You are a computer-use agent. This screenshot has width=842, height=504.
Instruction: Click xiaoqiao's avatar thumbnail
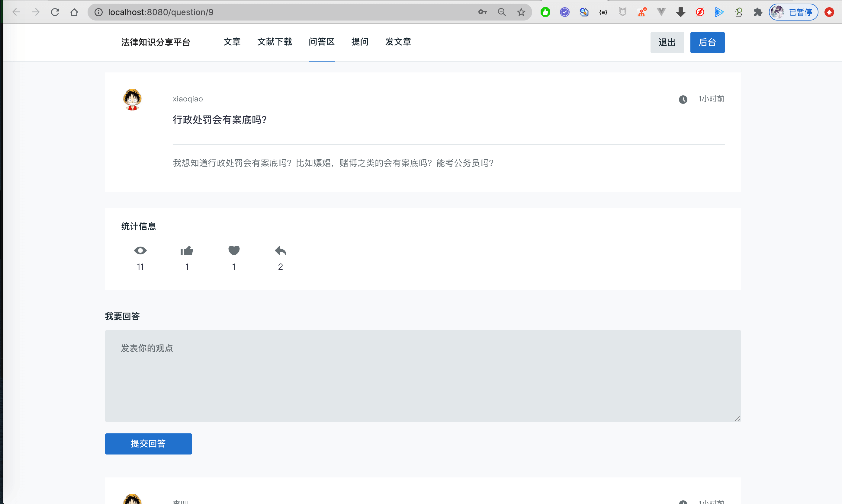pyautogui.click(x=132, y=100)
